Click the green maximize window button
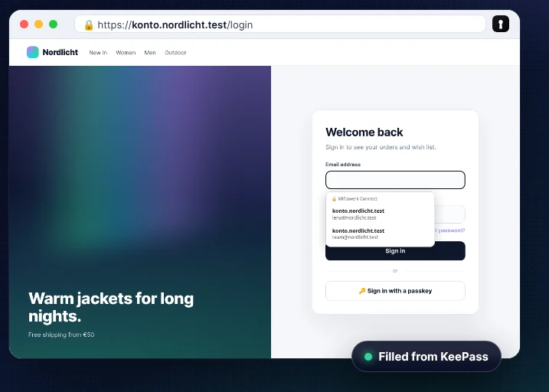 coord(54,24)
